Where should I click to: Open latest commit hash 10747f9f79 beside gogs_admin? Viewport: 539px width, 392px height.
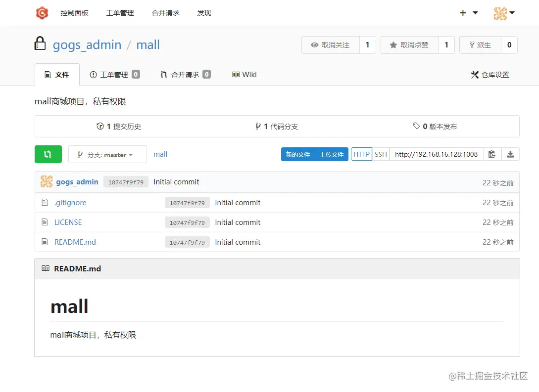click(126, 182)
